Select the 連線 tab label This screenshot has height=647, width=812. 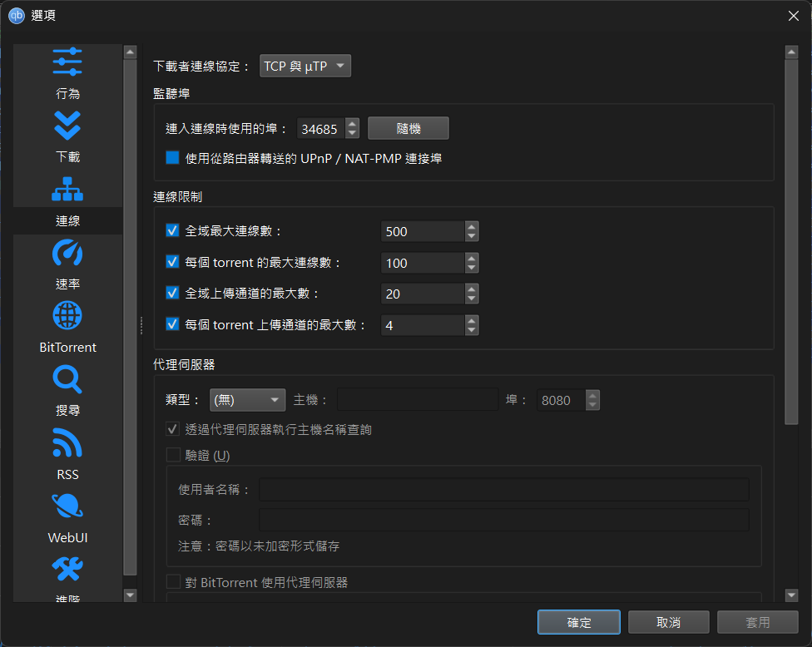(x=68, y=221)
